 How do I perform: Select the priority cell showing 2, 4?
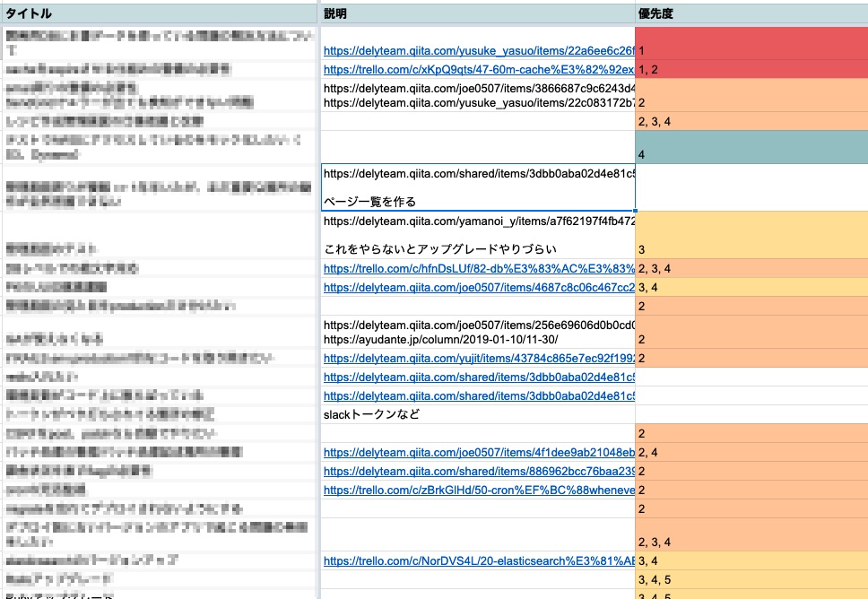pos(751,452)
